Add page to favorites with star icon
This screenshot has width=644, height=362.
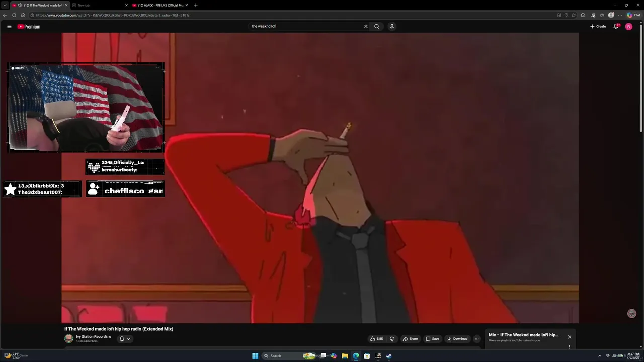[x=574, y=15]
